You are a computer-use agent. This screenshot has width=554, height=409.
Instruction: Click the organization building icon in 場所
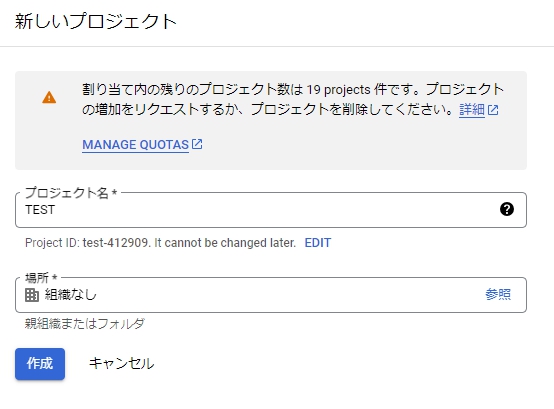pos(32,295)
